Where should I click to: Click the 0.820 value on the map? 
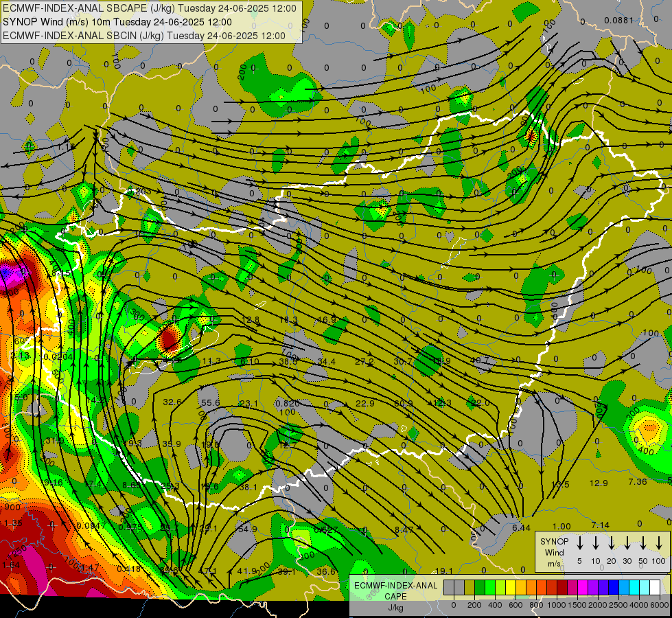287,403
